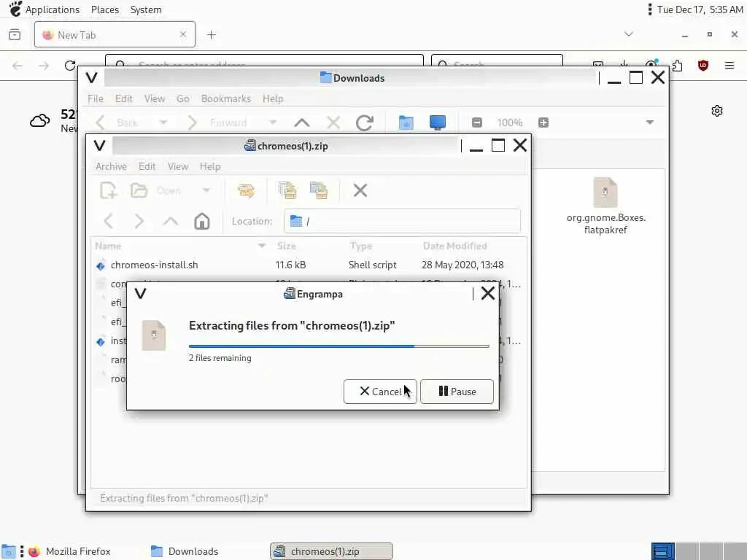
Task: Switch to Downloads window in taskbar
Action: (x=185, y=551)
